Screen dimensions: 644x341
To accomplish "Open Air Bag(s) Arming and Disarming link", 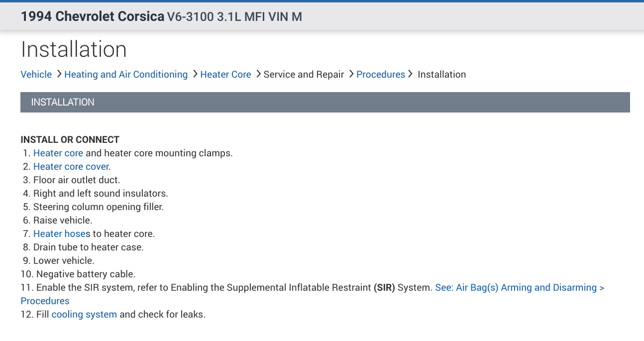I will (x=520, y=288).
